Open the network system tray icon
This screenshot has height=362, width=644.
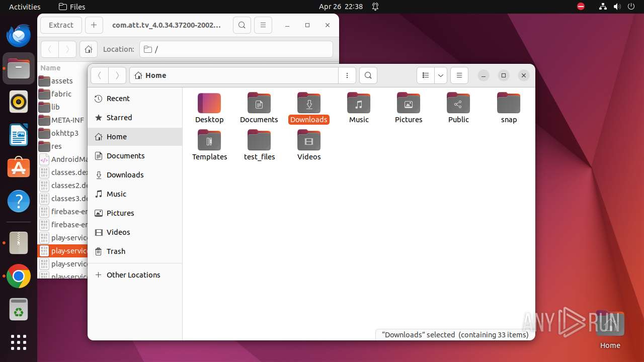[603, 7]
